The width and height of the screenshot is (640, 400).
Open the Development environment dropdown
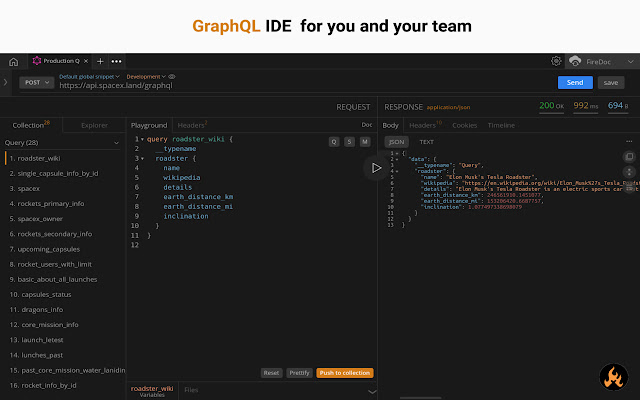146,76
